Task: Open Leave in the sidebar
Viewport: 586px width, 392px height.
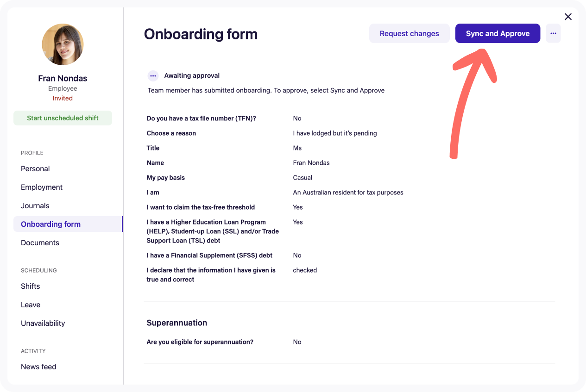Action: tap(31, 305)
